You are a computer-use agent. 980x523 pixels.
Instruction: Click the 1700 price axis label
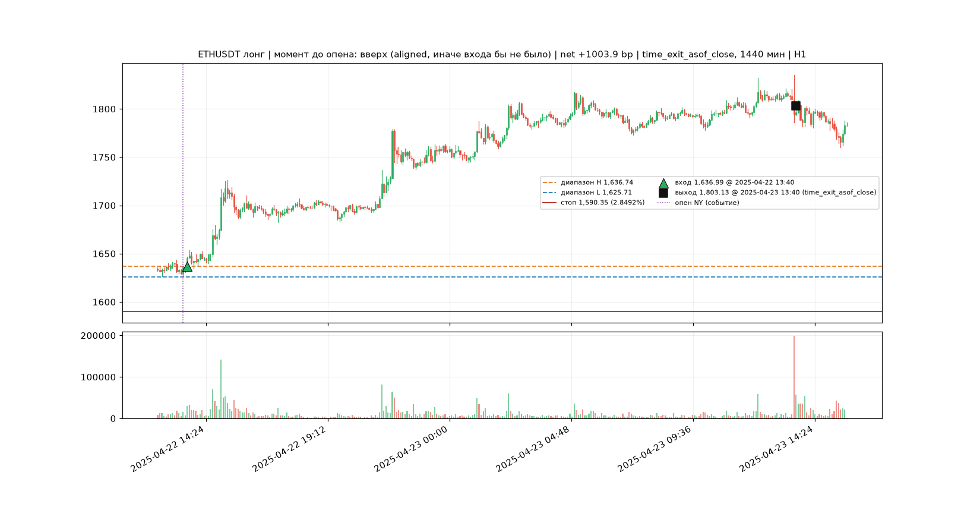[105, 206]
